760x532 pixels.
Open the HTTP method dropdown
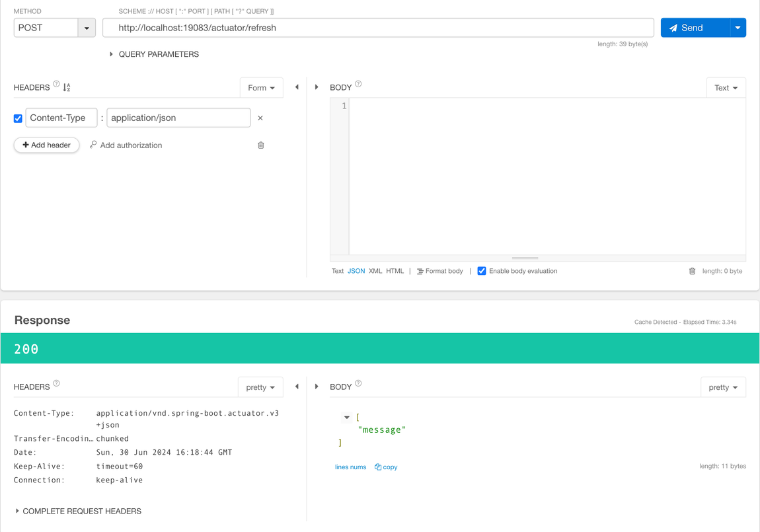coord(87,28)
